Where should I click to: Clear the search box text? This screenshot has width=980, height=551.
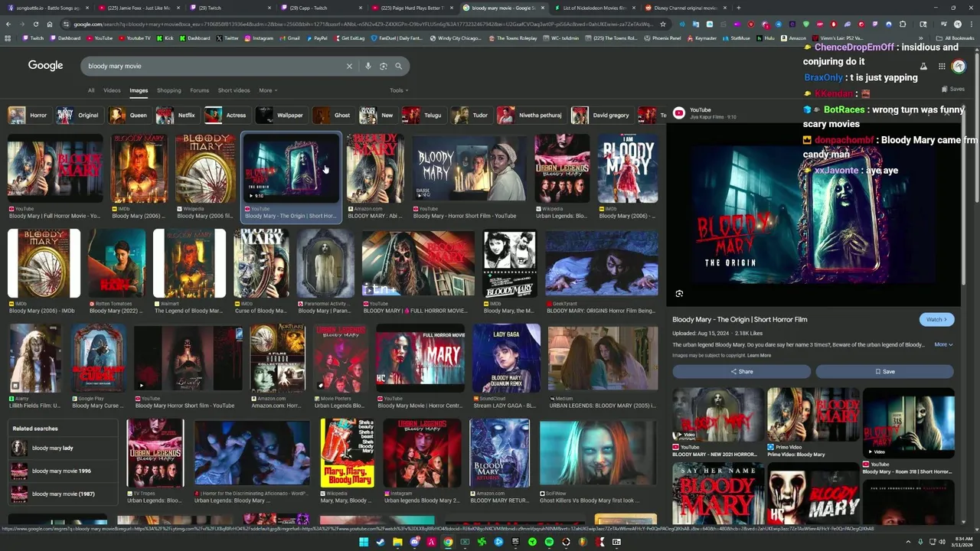[349, 66]
